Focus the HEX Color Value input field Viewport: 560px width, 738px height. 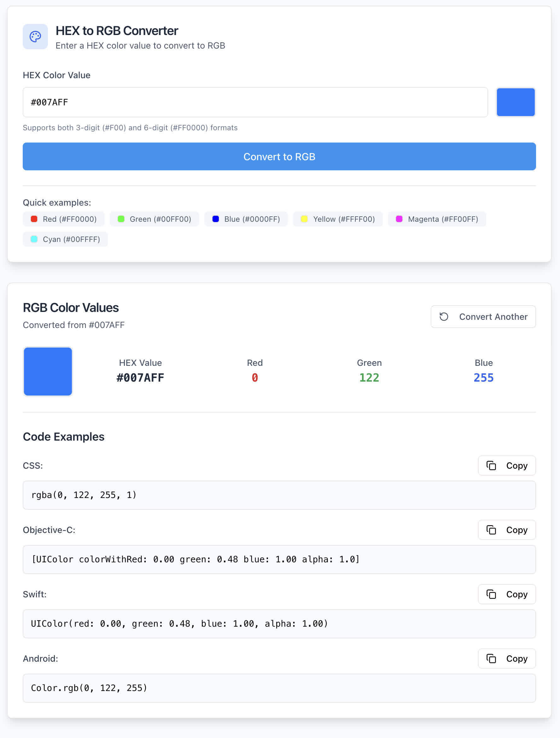[x=255, y=102]
